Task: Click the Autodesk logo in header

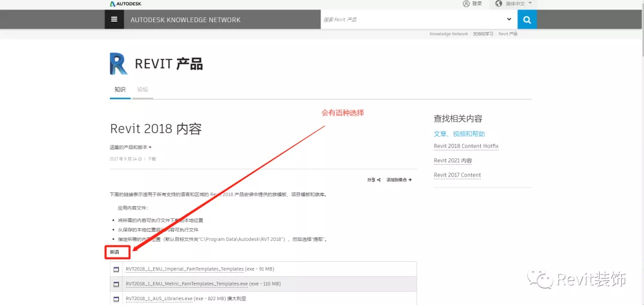Action: point(125,4)
